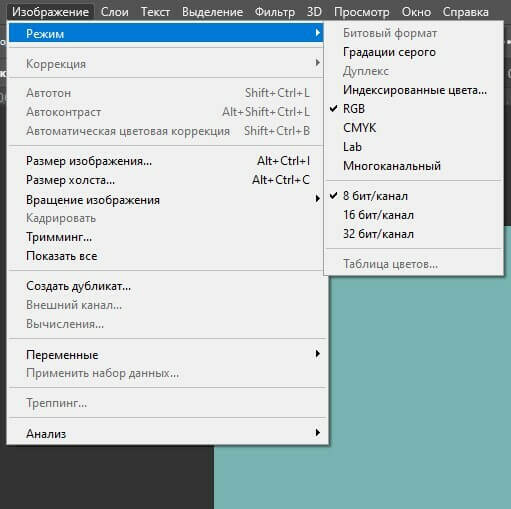Screen dimensions: 511x509
Task: Select the highlighted Режим submenu item
Action: pyautogui.click(x=166, y=33)
